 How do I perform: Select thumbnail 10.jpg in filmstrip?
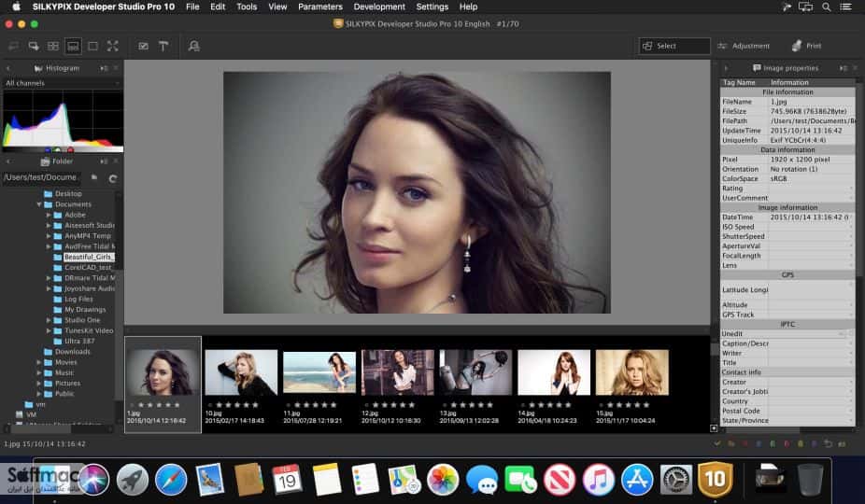click(x=241, y=372)
